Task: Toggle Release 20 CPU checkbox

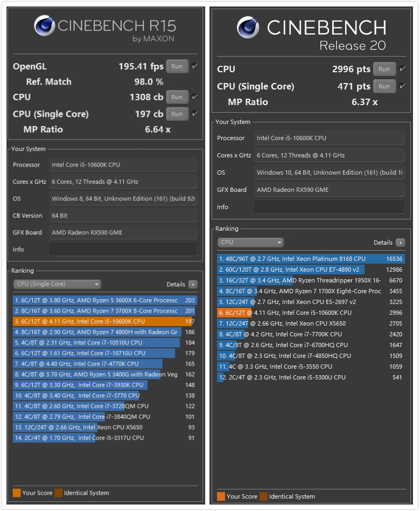Action: [x=402, y=69]
